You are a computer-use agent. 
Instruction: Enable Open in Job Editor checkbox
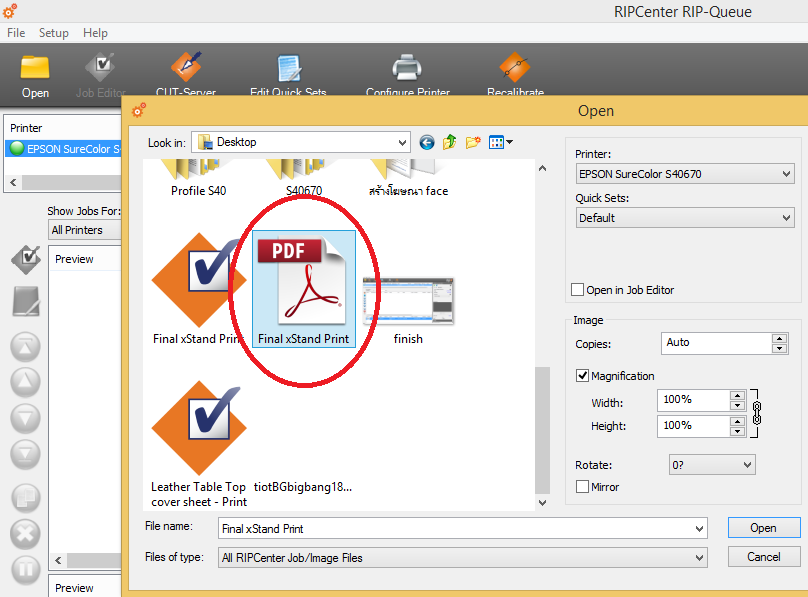577,290
